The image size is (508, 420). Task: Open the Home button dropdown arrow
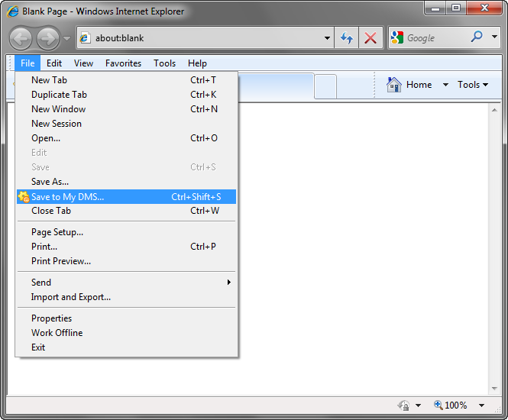point(445,85)
